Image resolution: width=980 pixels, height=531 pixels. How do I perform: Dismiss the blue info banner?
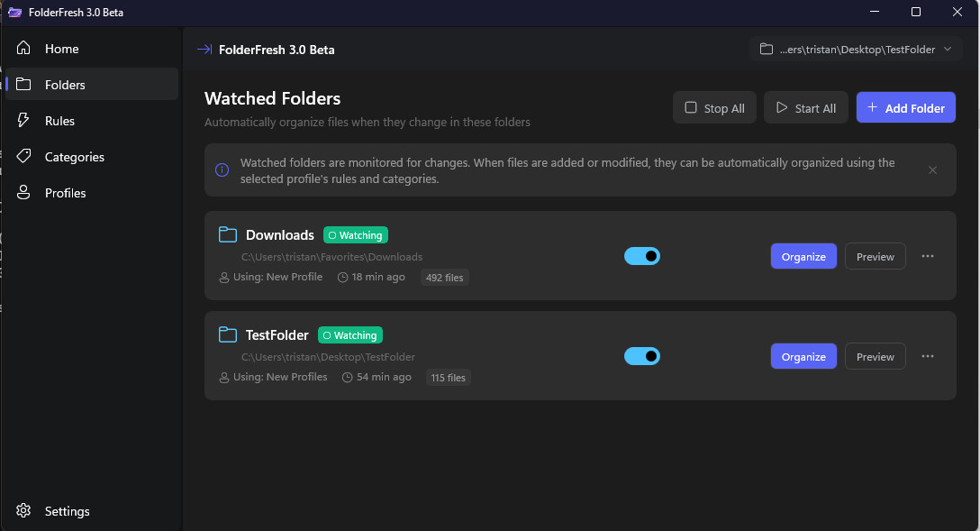[932, 170]
